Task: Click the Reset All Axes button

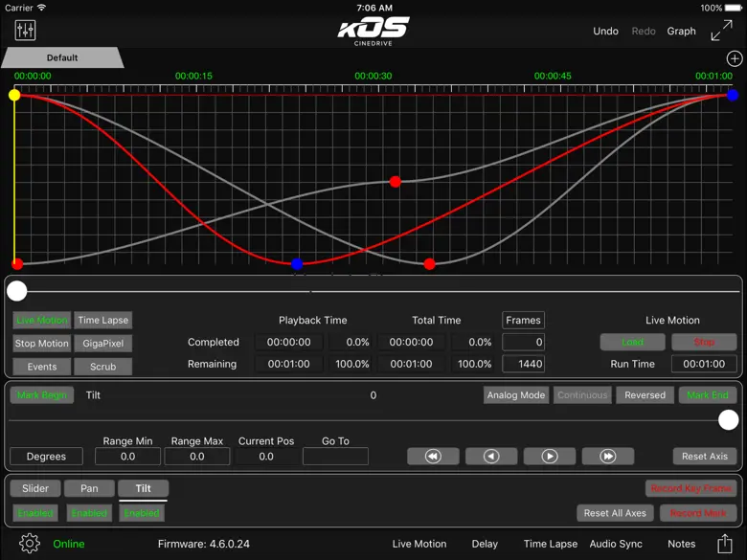Action: click(x=615, y=513)
